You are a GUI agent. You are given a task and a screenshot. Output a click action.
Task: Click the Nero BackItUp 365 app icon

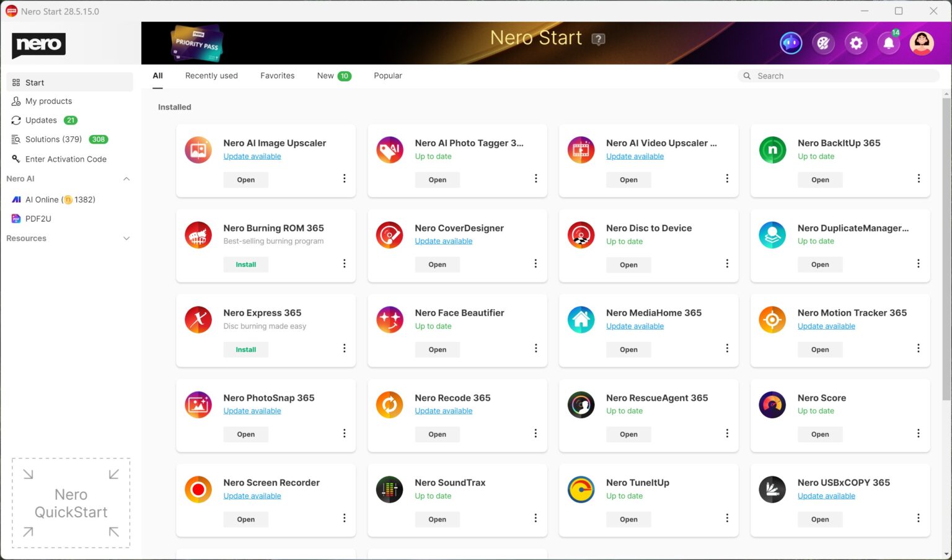(772, 149)
